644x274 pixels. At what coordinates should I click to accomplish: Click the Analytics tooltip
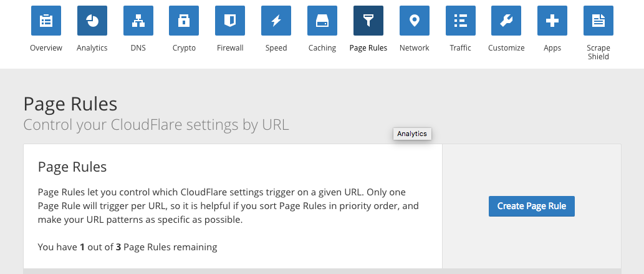[x=412, y=134]
